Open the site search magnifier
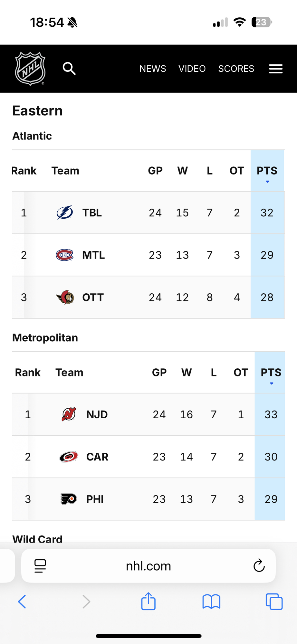The height and width of the screenshot is (644, 297). pyautogui.click(x=69, y=69)
